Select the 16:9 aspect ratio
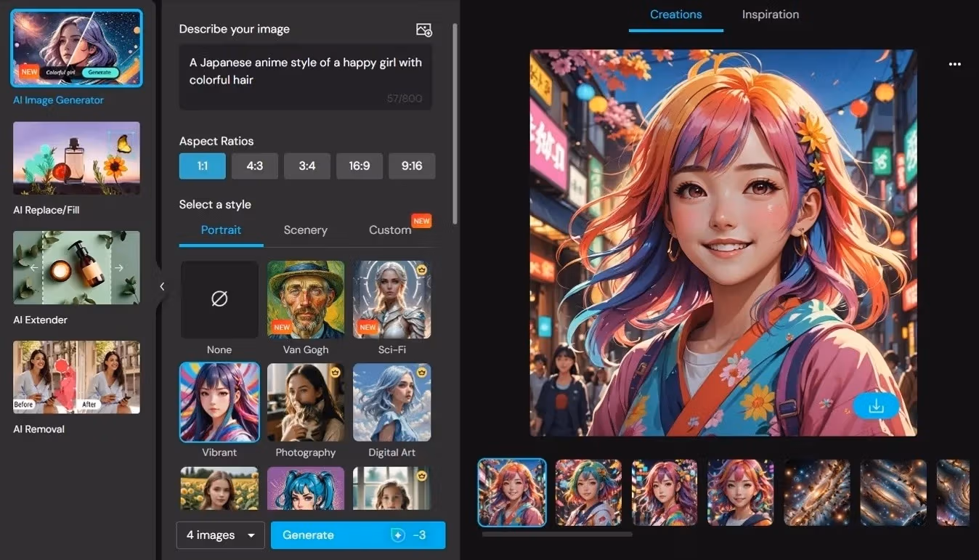 (359, 166)
